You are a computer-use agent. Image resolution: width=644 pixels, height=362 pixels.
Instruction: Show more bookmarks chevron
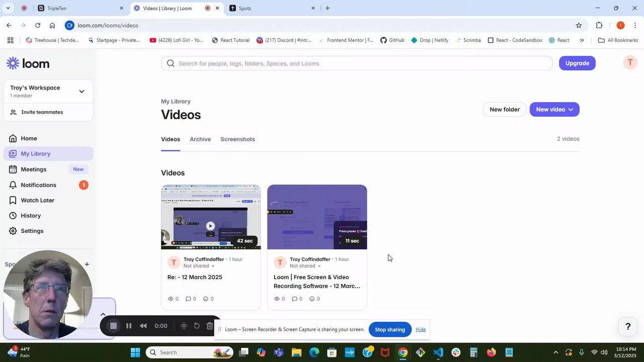[582, 40]
